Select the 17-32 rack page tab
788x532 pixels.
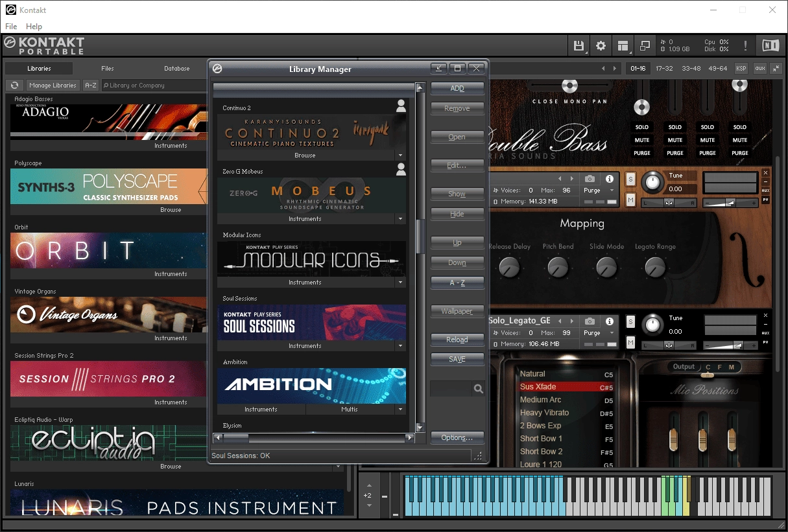coord(664,68)
